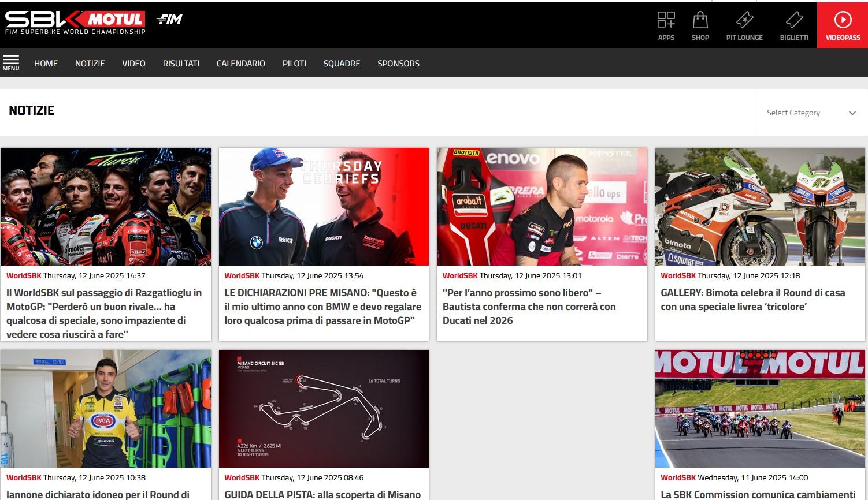Expand the Select Category dropdown
This screenshot has width=868, height=500.
pos(812,113)
